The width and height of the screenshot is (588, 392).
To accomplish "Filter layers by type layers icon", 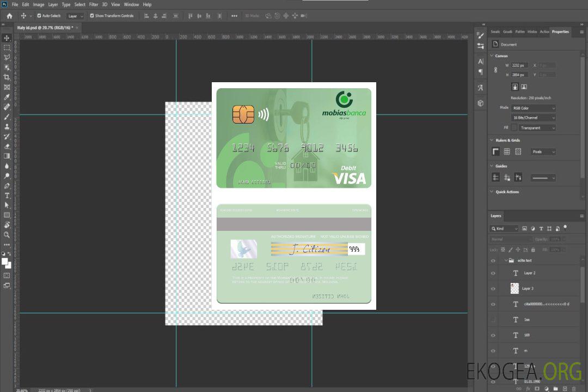I will [x=541, y=229].
